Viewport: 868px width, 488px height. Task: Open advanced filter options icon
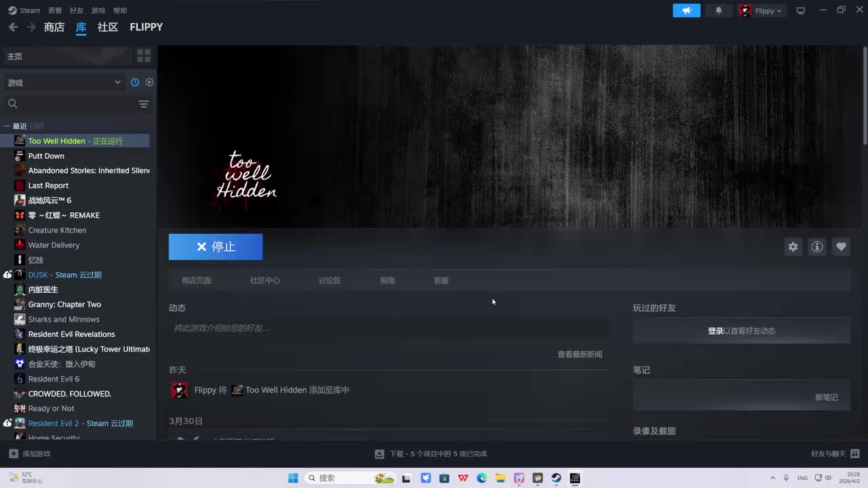[x=143, y=104]
